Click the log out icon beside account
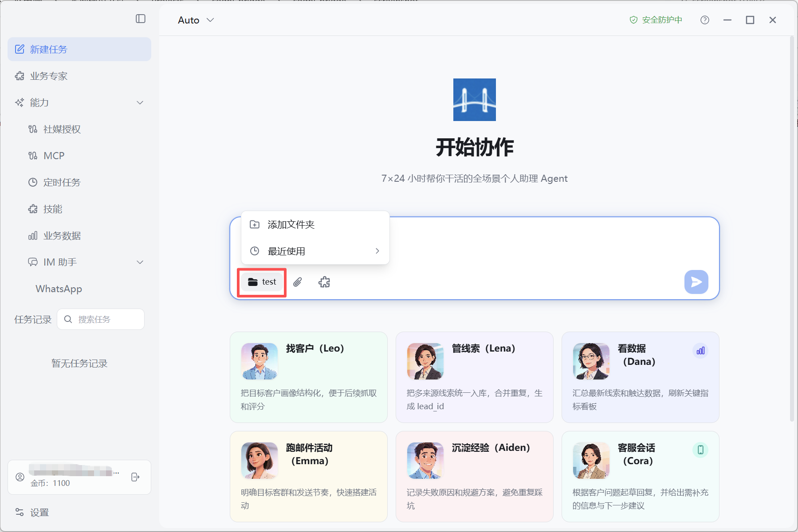The height and width of the screenshot is (532, 798). [x=136, y=477]
